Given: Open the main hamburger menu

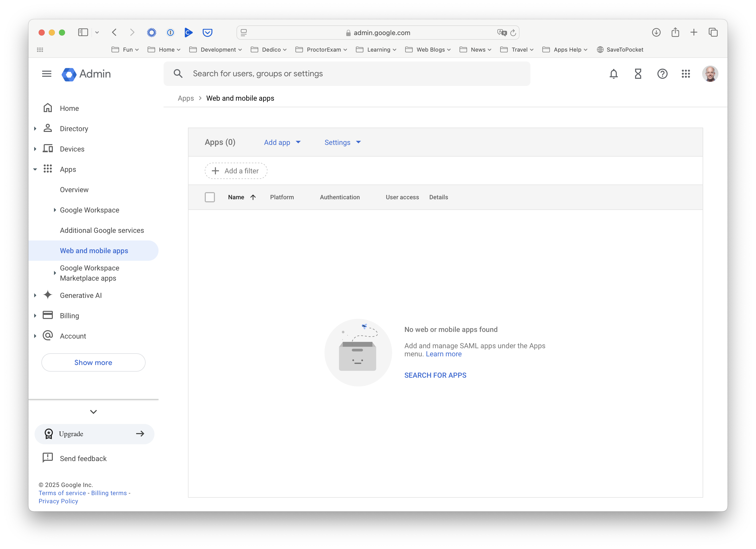Looking at the screenshot, I should pyautogui.click(x=47, y=74).
